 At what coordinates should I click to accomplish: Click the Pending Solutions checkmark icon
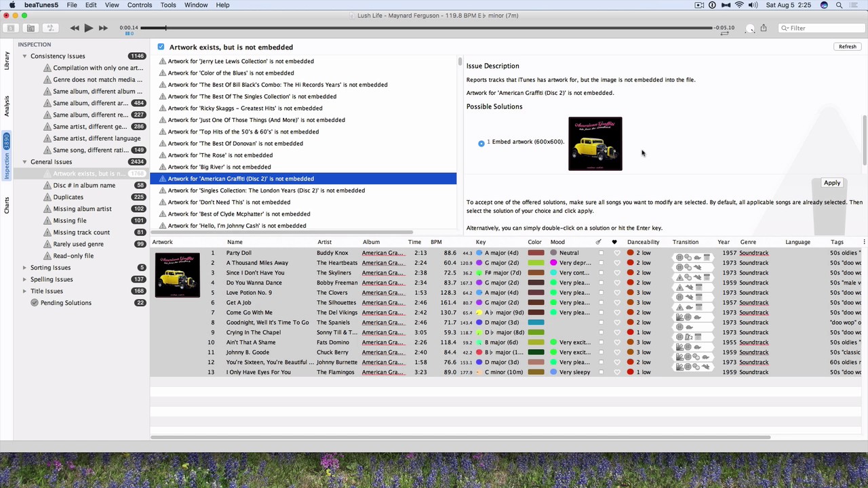35,303
